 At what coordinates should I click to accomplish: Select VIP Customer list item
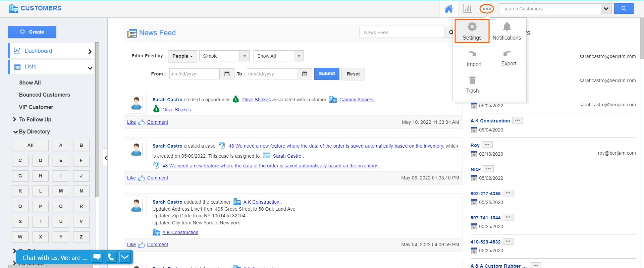pos(36,107)
